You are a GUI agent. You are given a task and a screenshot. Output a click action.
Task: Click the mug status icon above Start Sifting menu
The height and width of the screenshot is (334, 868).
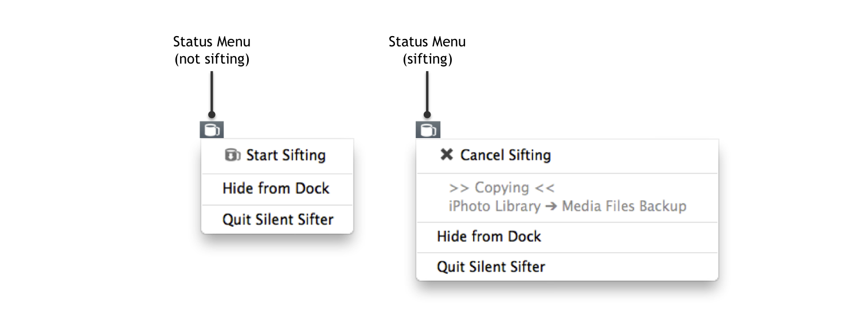212,130
